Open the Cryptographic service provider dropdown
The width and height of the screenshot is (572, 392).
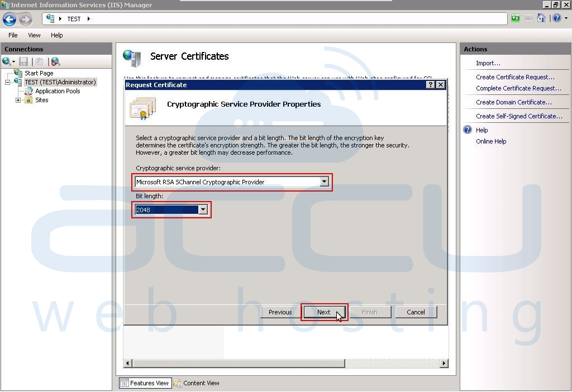325,181
